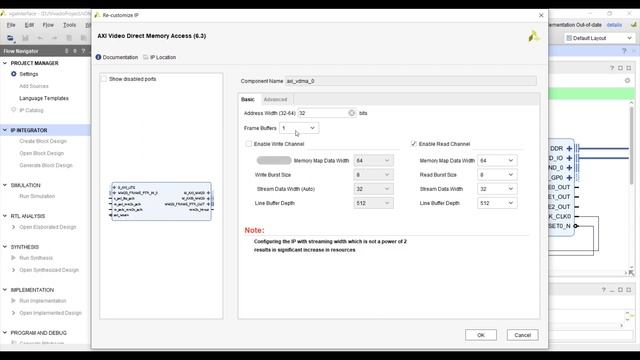Uncheck the Enable Read Channel checkbox
The height and width of the screenshot is (360, 640).
pos(413,144)
